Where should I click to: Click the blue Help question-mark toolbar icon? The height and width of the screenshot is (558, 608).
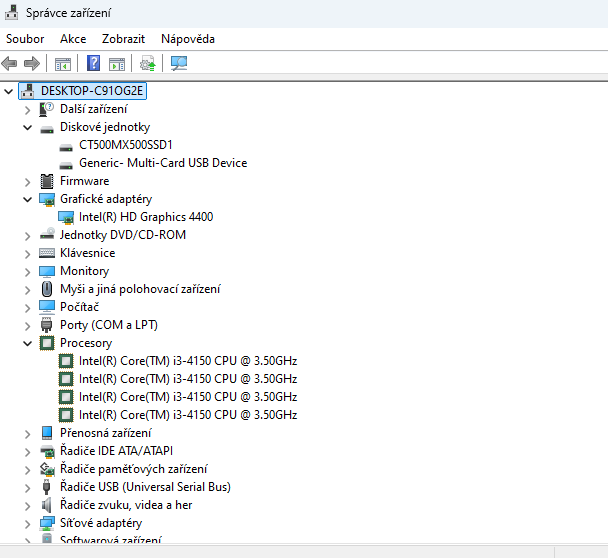[93, 63]
